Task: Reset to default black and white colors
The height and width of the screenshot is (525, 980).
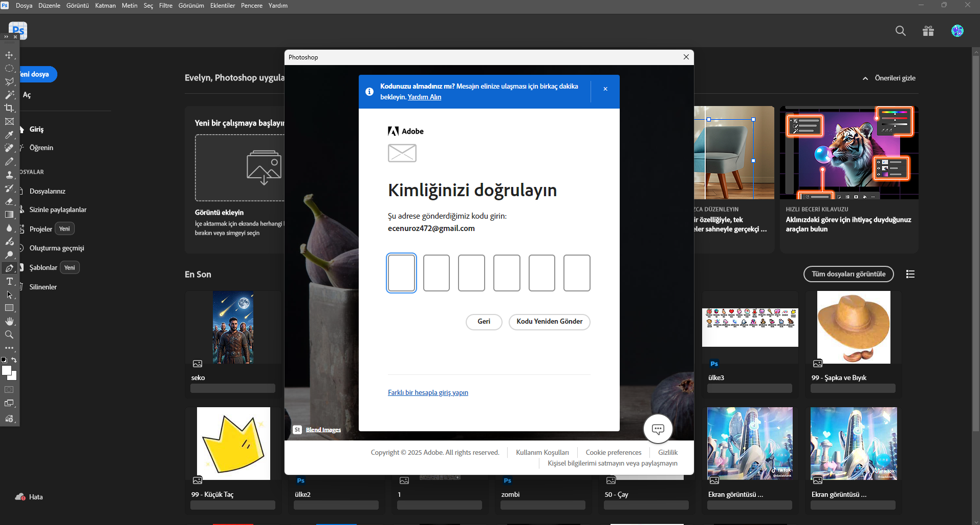Action: [4, 360]
